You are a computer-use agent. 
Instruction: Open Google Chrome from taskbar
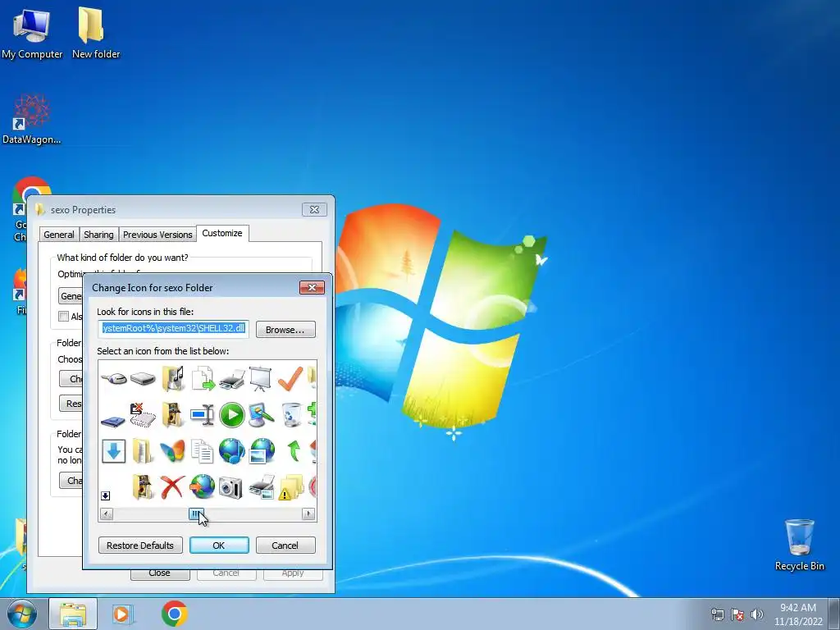[x=174, y=614]
